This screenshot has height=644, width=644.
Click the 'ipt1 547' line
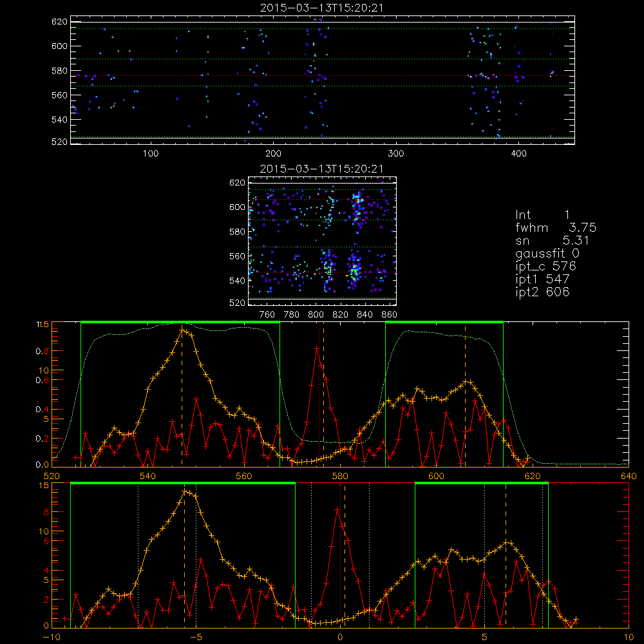coord(542,279)
